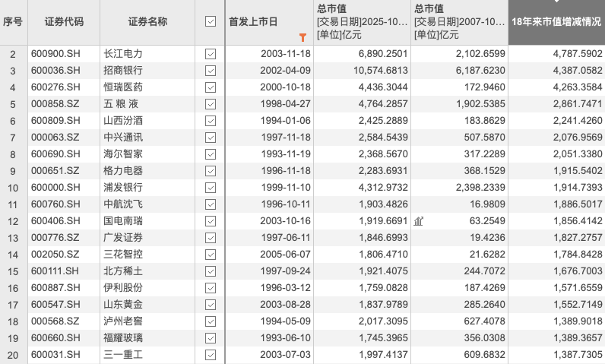
Task: Toggle the checkbox for 中兴通讯
Action: pos(211,138)
